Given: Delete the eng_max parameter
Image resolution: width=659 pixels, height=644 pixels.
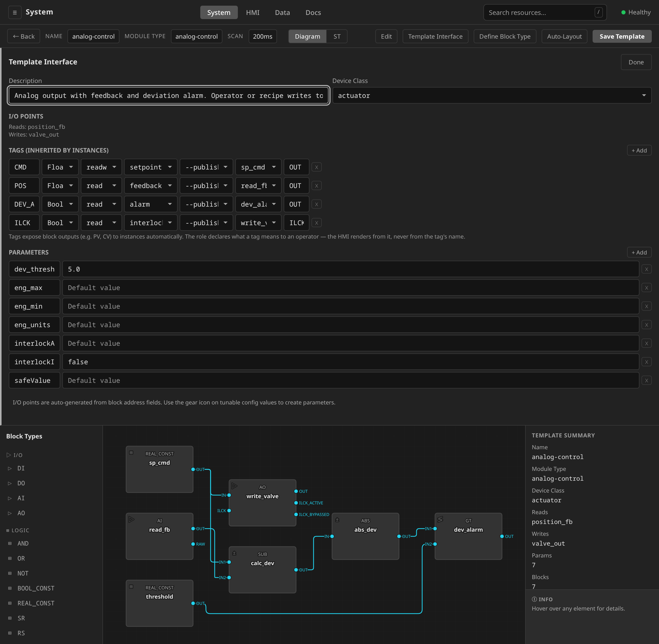Looking at the screenshot, I should click(x=646, y=288).
